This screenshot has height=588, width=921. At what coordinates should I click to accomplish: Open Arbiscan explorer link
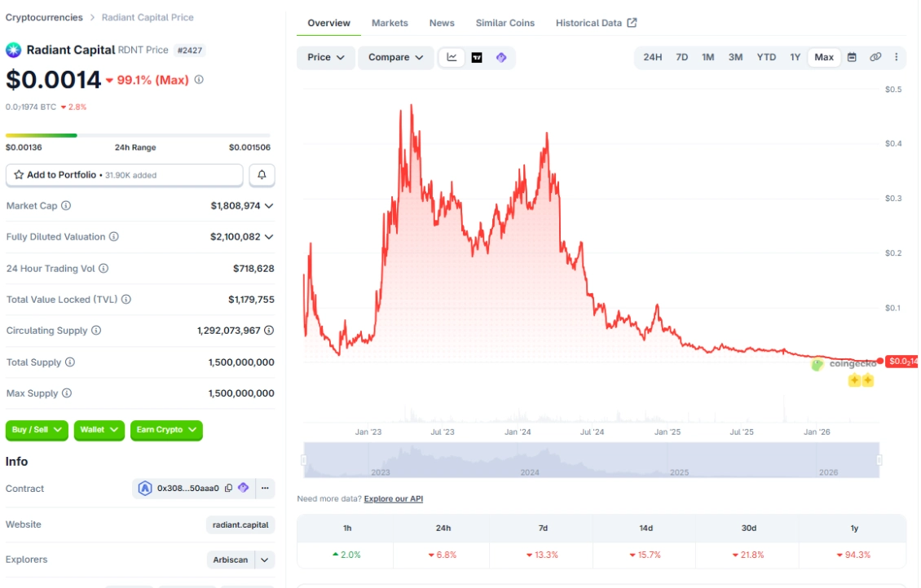(230, 559)
